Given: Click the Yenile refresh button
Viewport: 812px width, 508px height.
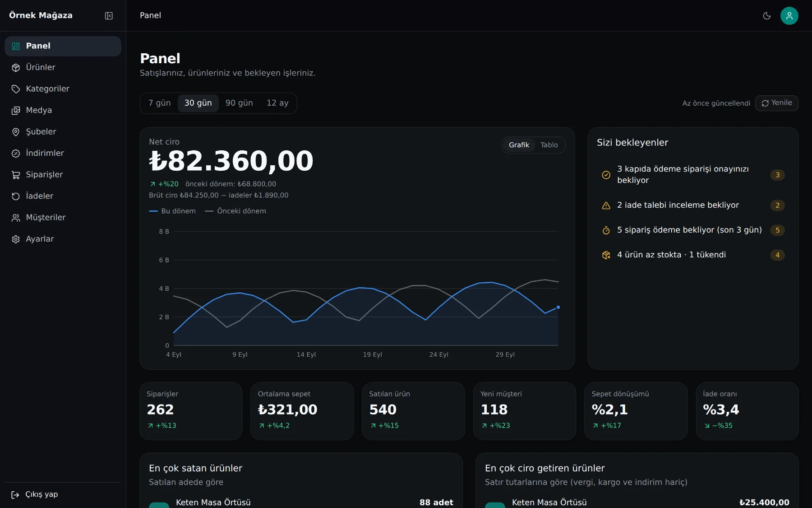Looking at the screenshot, I should [776, 103].
